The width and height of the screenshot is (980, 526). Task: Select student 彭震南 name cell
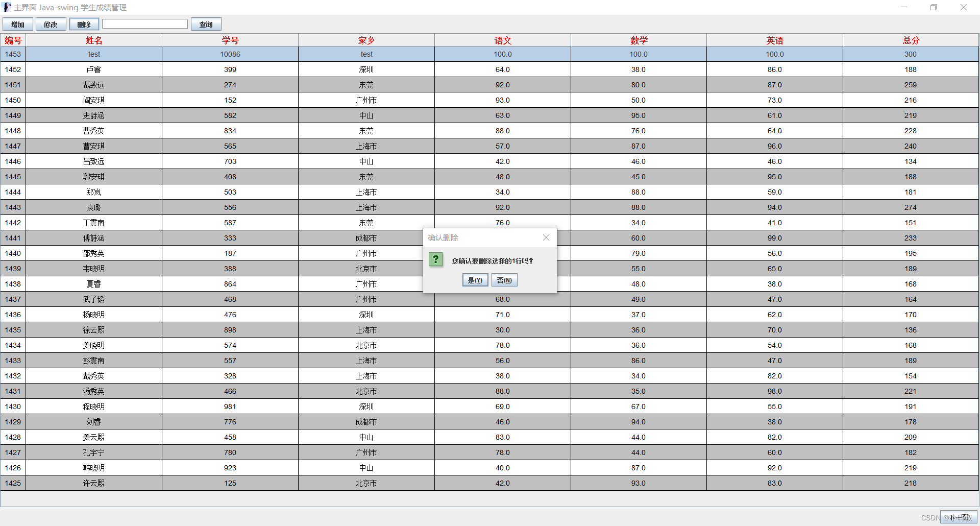click(x=94, y=361)
